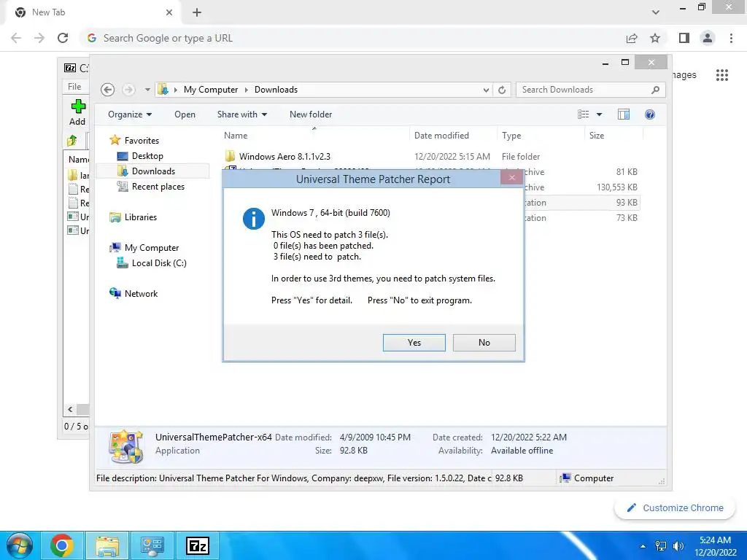This screenshot has height=560, width=747.
Task: Bookmark this tab with the star
Action: [x=656, y=38]
